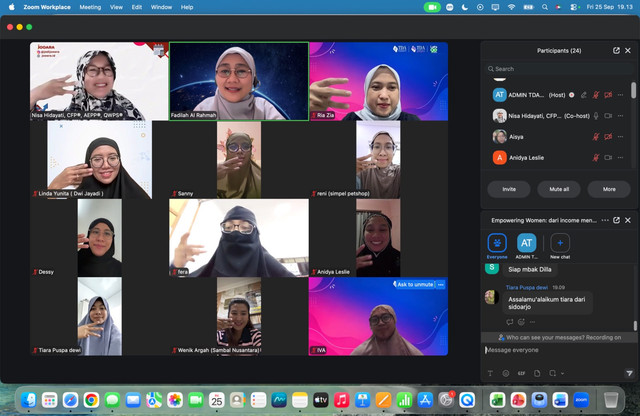Search participants in the Search field
The width and height of the screenshot is (640, 416).
(x=559, y=69)
